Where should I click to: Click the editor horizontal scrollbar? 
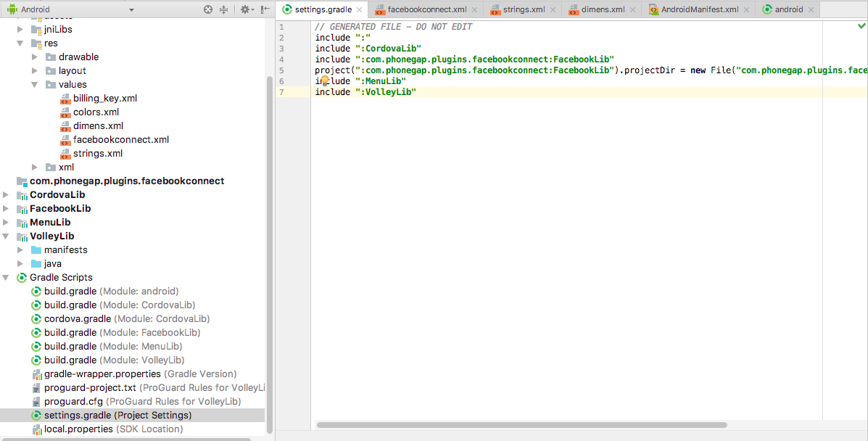click(x=522, y=425)
